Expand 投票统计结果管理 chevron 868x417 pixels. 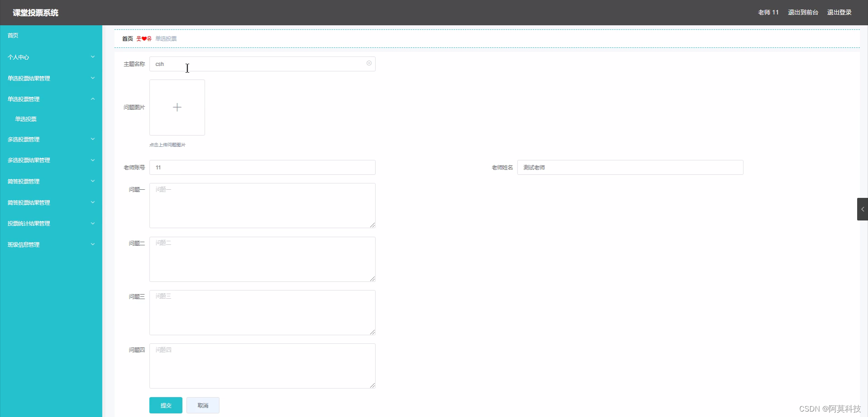coord(93,223)
